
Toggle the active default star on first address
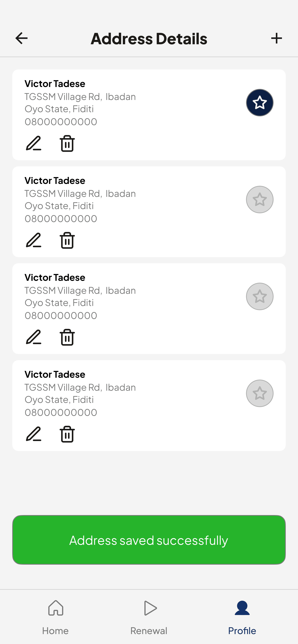pyautogui.click(x=260, y=102)
